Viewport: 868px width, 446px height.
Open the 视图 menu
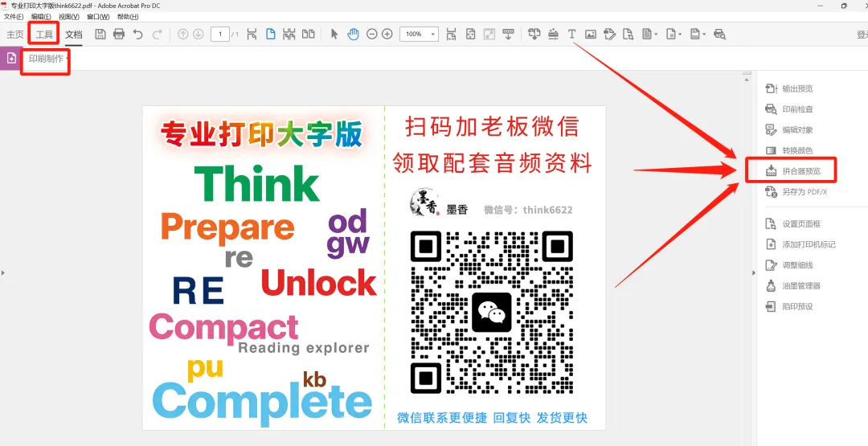(x=68, y=17)
